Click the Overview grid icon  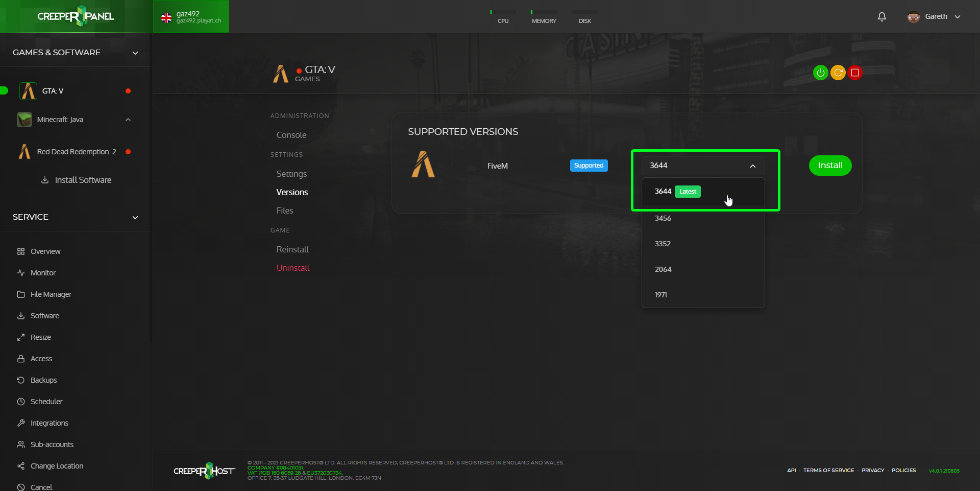click(x=21, y=251)
